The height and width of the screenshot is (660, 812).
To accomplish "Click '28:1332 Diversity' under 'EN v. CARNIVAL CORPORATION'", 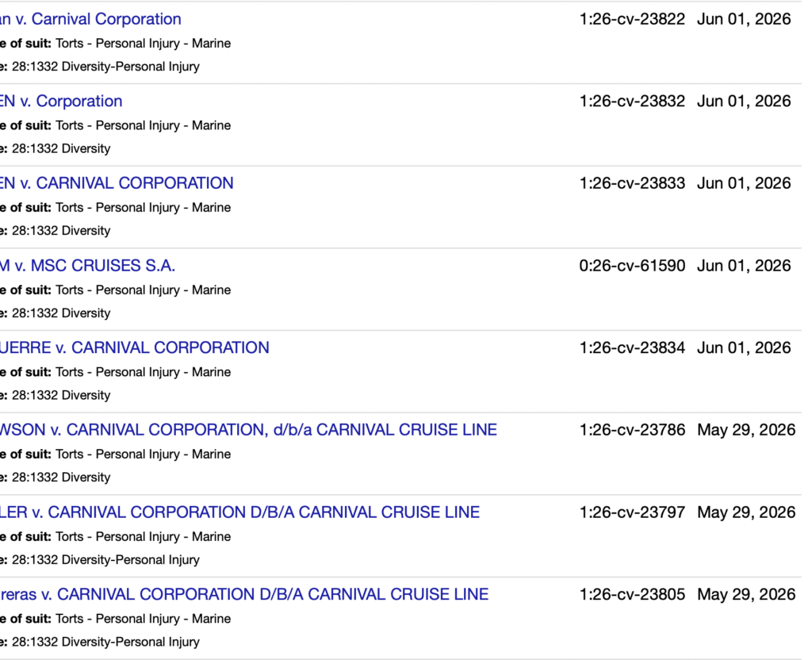I will [61, 231].
